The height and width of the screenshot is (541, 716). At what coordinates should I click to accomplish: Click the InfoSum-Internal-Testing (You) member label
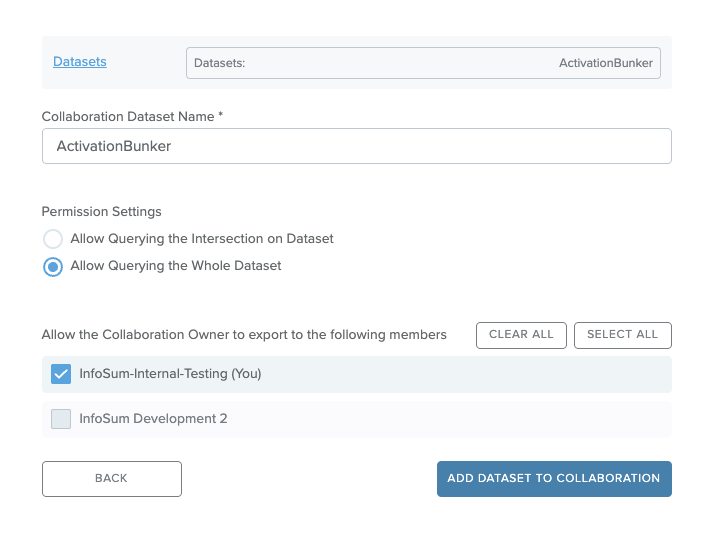point(170,374)
